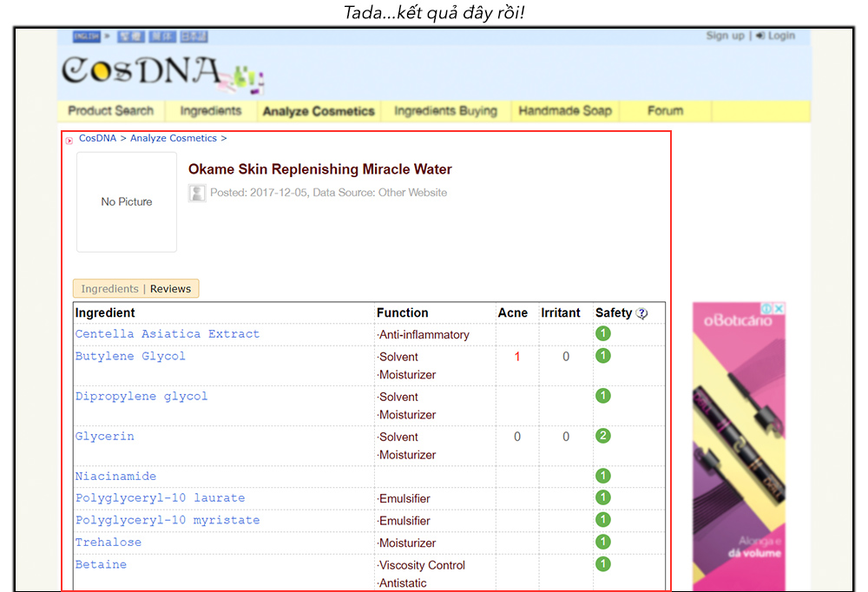The height and width of the screenshot is (592, 868).
Task: Click CosDNA breadcrumb link
Action: [97, 138]
